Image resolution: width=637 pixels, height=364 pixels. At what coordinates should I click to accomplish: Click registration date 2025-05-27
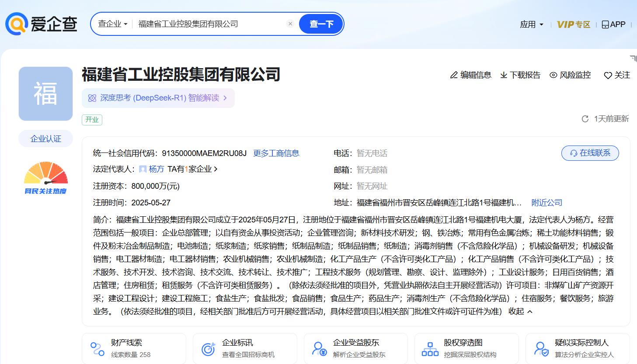pos(151,203)
